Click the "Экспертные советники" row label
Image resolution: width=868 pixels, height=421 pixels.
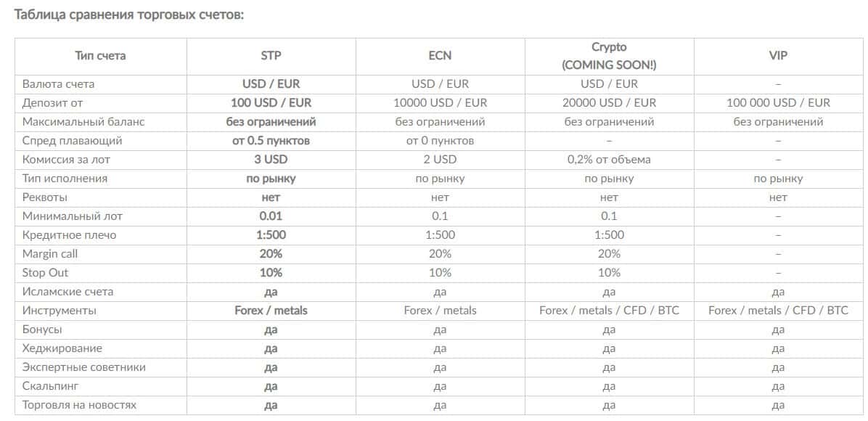click(83, 367)
